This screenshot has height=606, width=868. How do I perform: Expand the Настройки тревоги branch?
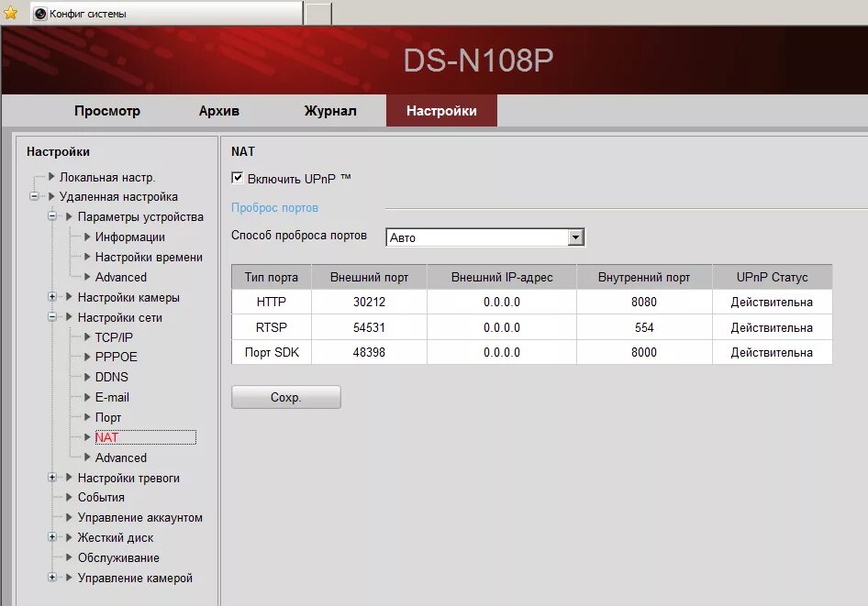click(52, 477)
